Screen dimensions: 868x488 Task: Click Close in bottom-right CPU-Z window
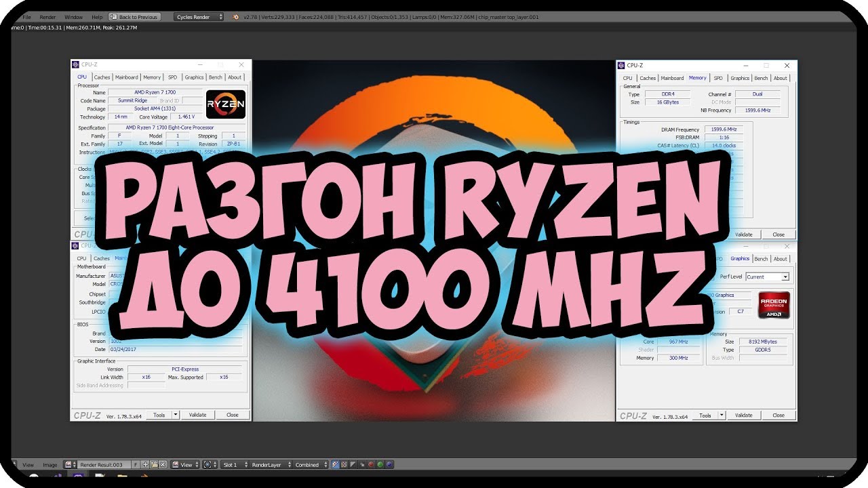click(778, 415)
